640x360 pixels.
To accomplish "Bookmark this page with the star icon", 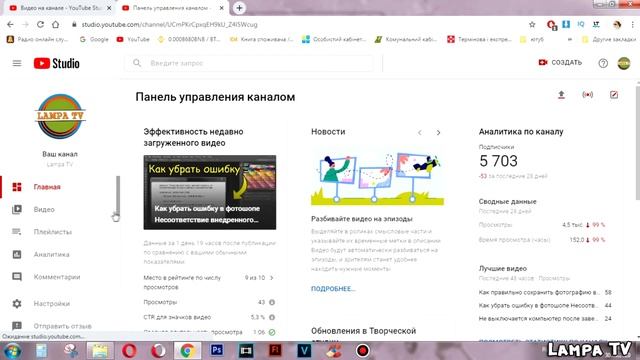I will click(532, 24).
